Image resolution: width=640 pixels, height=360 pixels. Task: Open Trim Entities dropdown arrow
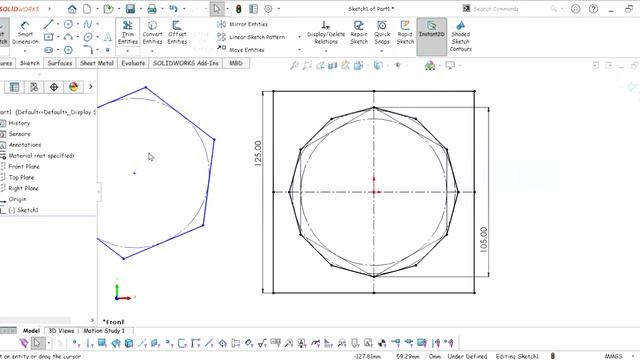tap(127, 51)
